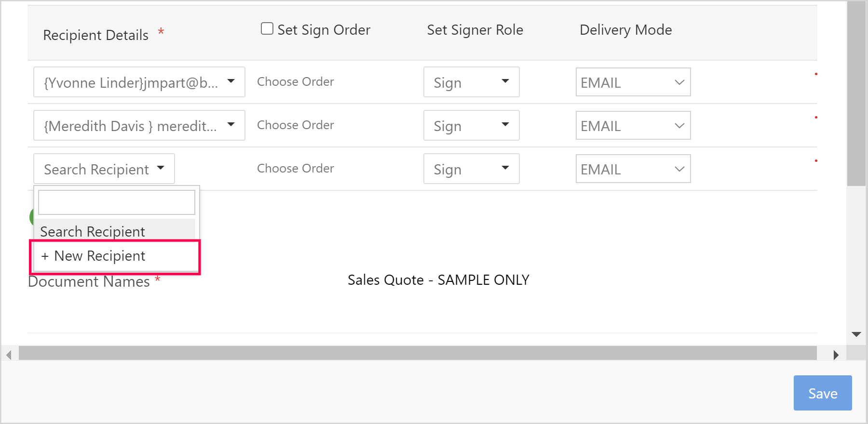Select + New Recipient option

[x=116, y=256]
